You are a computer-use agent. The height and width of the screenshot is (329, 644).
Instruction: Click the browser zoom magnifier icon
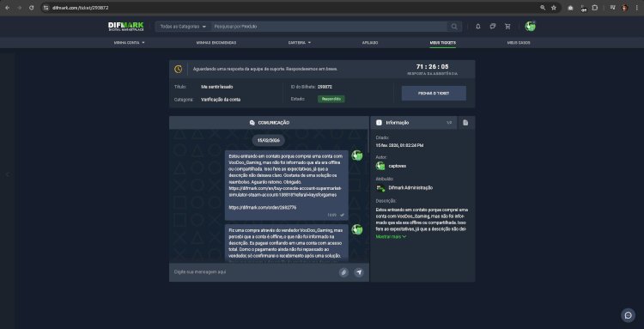543,8
